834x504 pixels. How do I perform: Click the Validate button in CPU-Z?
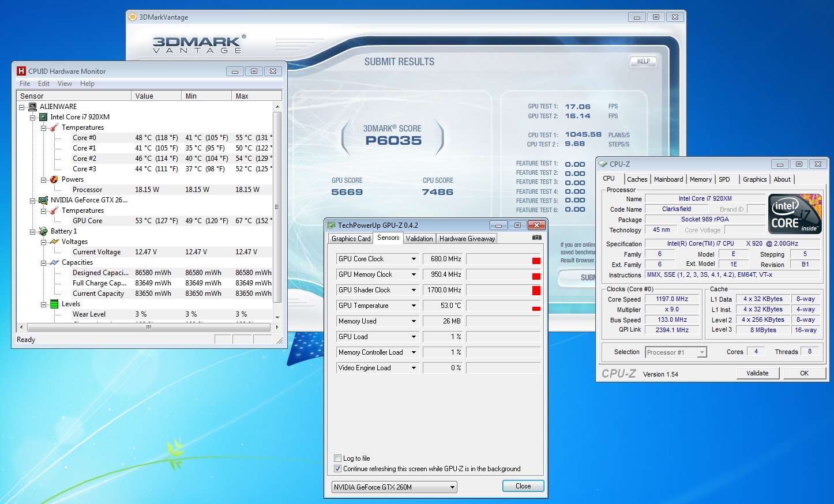click(757, 373)
